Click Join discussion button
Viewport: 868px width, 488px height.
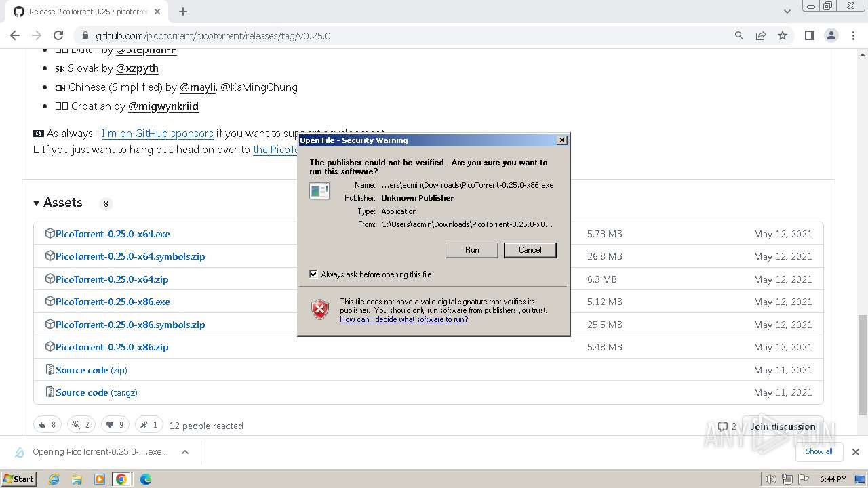[783, 426]
